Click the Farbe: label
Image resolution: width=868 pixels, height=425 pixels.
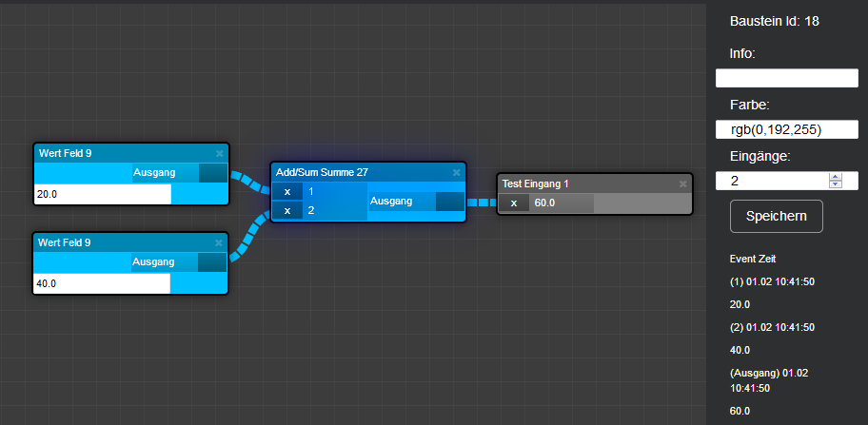(751, 105)
